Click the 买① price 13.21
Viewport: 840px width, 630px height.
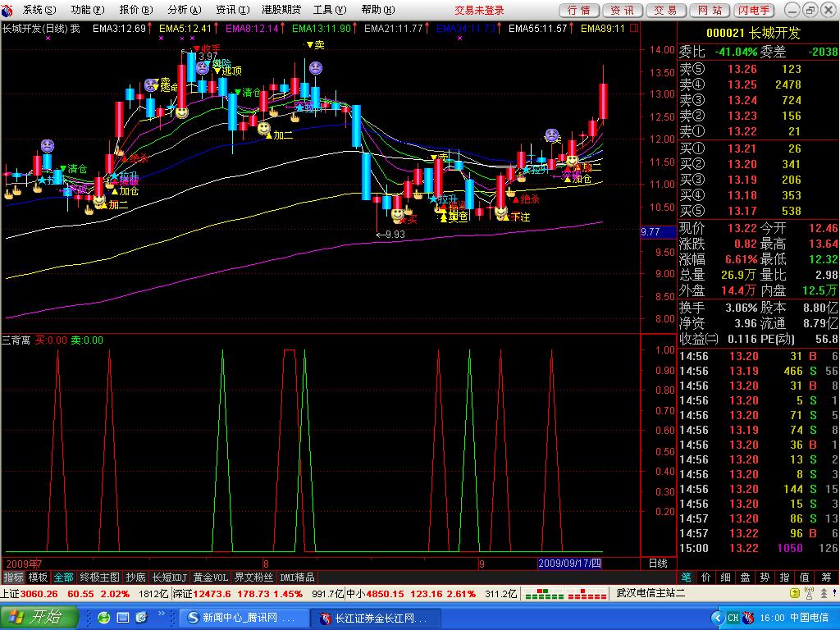742,148
